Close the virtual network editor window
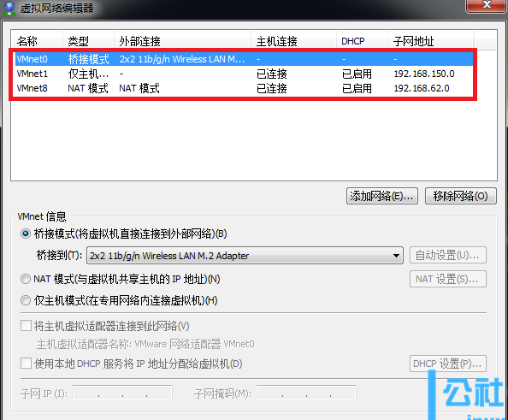The image size is (508, 420). click(487, 5)
